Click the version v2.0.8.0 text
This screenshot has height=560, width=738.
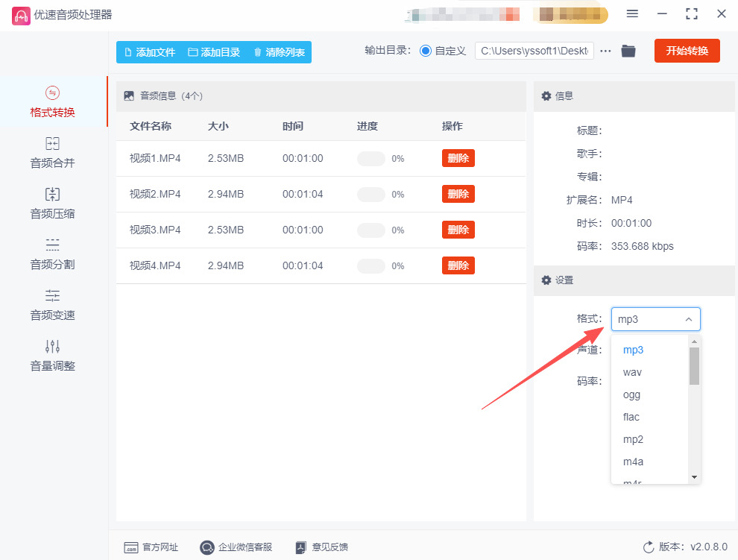pos(709,547)
